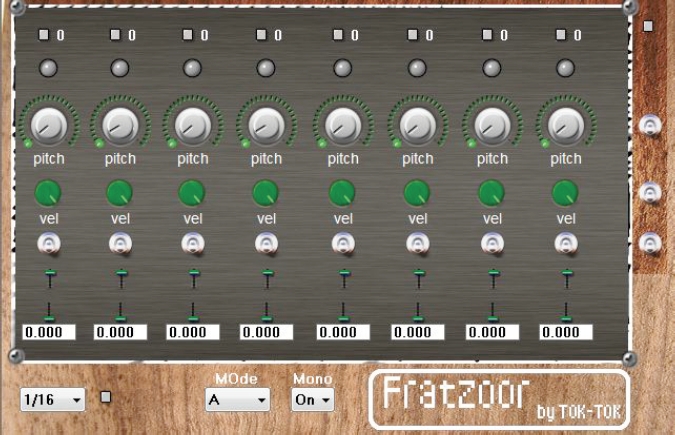
Task: Click the 0.000 value field of step 8
Action: point(566,332)
